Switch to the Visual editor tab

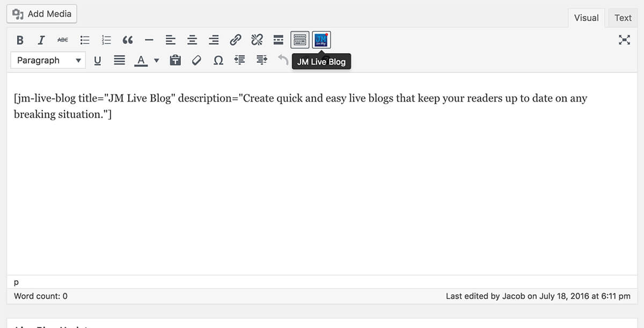(586, 18)
